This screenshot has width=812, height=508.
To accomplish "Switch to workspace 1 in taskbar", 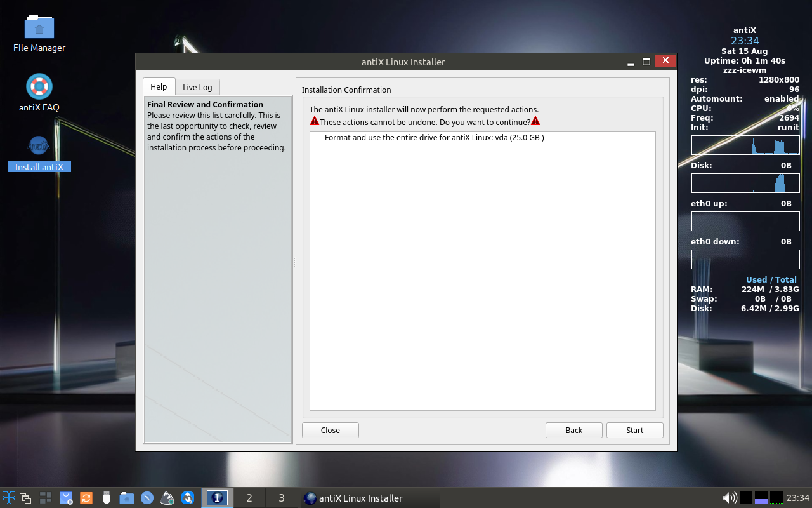I will (x=217, y=498).
